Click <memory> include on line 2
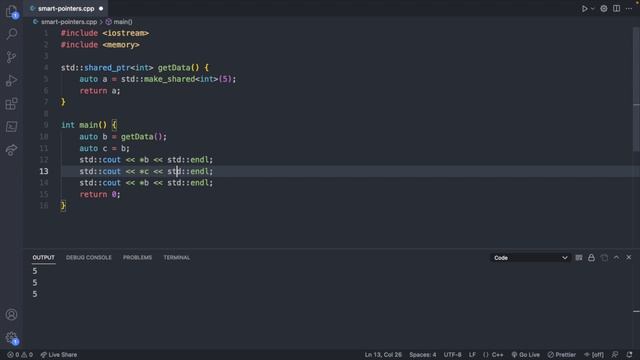The height and width of the screenshot is (360, 640). (x=121, y=45)
